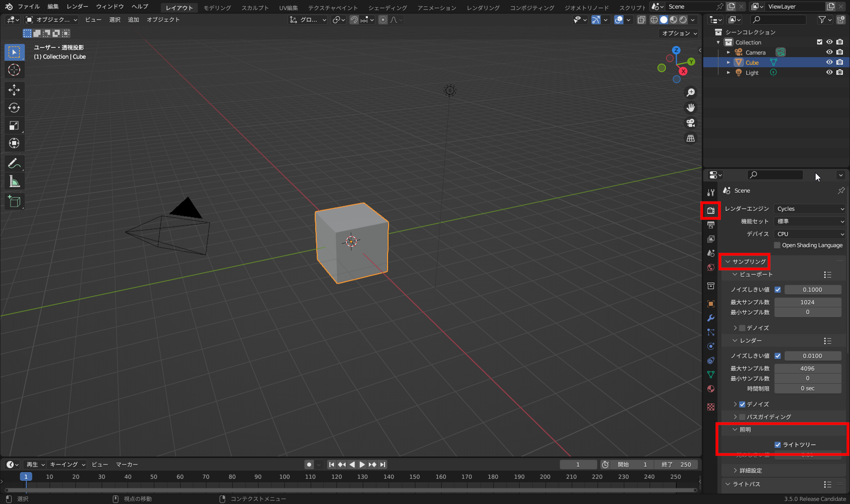Toggle X-ray display in the viewport header
This screenshot has height=504, width=850.
click(641, 20)
